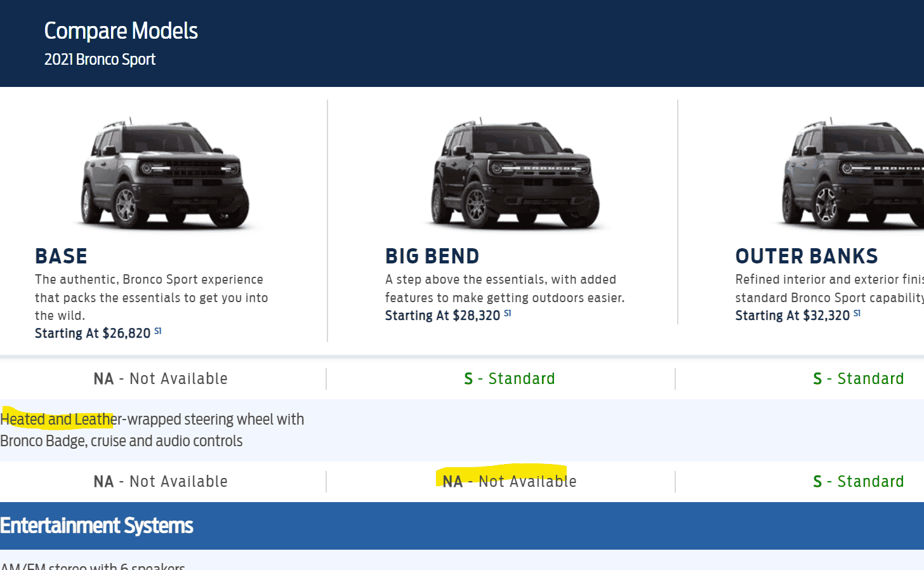Image resolution: width=924 pixels, height=570 pixels.
Task: Collapse the Entertainment Systems section header
Action: click(96, 526)
